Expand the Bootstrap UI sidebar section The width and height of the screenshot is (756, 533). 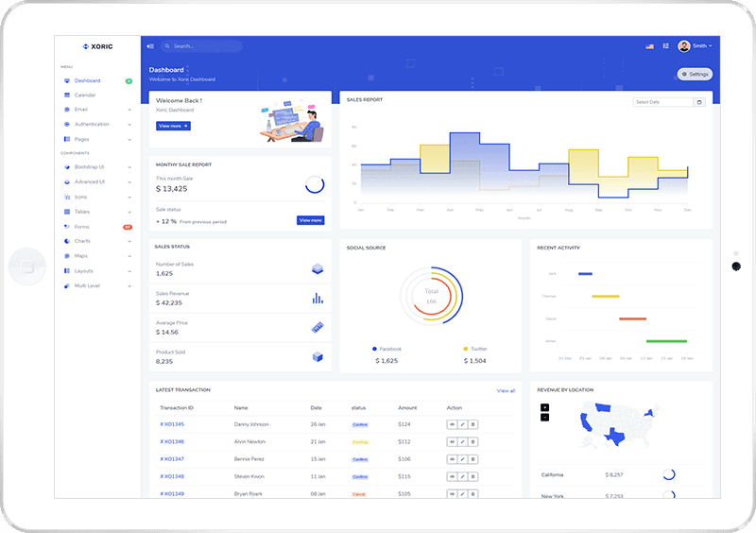click(x=94, y=167)
